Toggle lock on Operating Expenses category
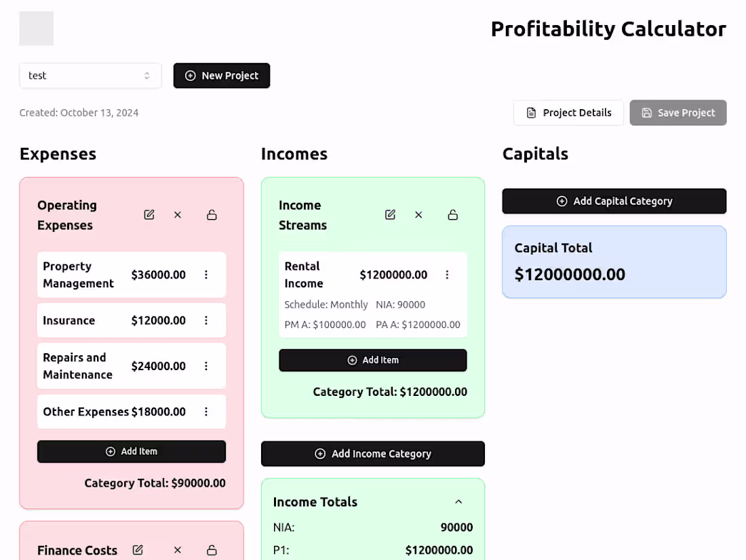Screen dimensions: 746x560 212,215
